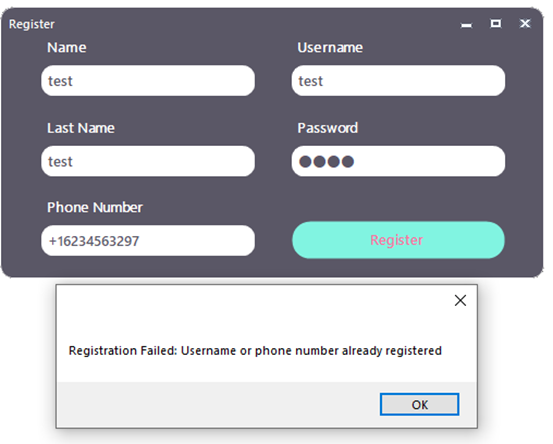Viewport: 553px width, 444px height.
Task: Click the teal Register button
Action: [x=398, y=240]
